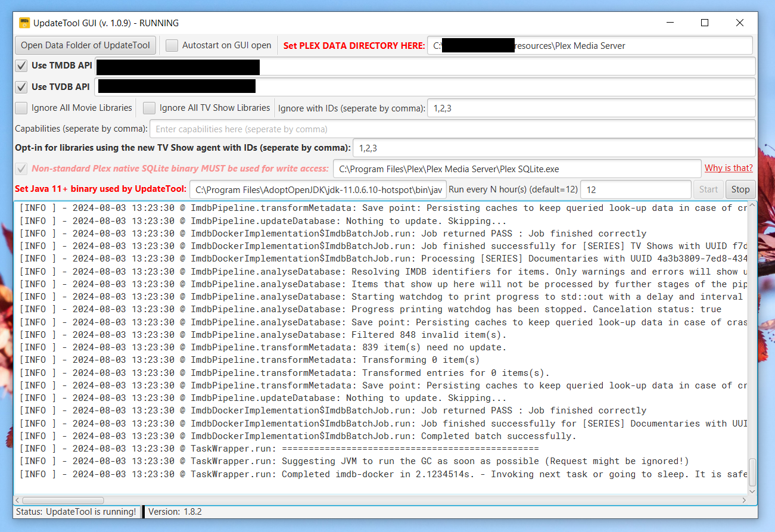
Task: Close the UpdateTool GUI window
Action: coord(739,23)
